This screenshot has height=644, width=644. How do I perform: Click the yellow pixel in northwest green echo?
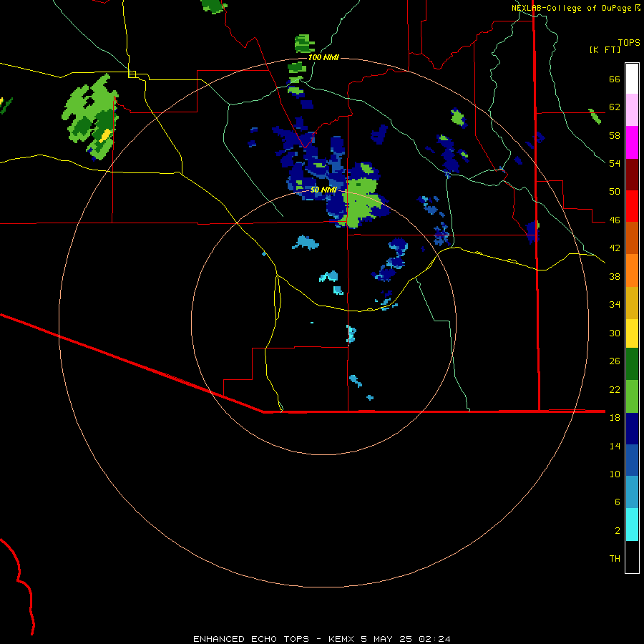click(106, 135)
